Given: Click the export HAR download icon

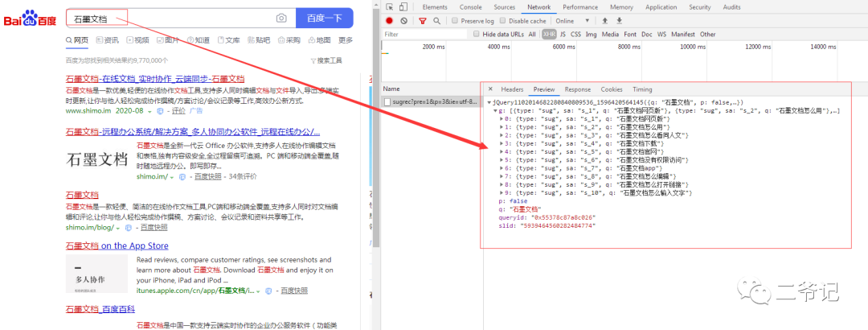Looking at the screenshot, I should (x=620, y=20).
